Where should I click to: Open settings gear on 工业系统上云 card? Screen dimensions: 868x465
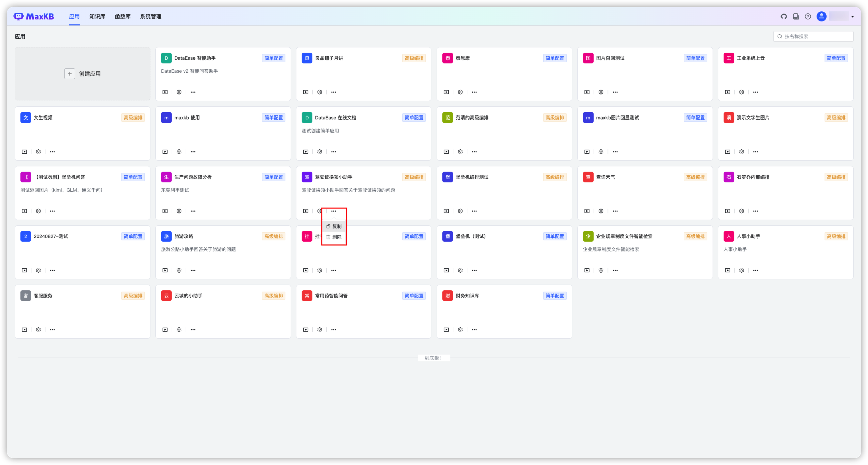click(x=742, y=92)
